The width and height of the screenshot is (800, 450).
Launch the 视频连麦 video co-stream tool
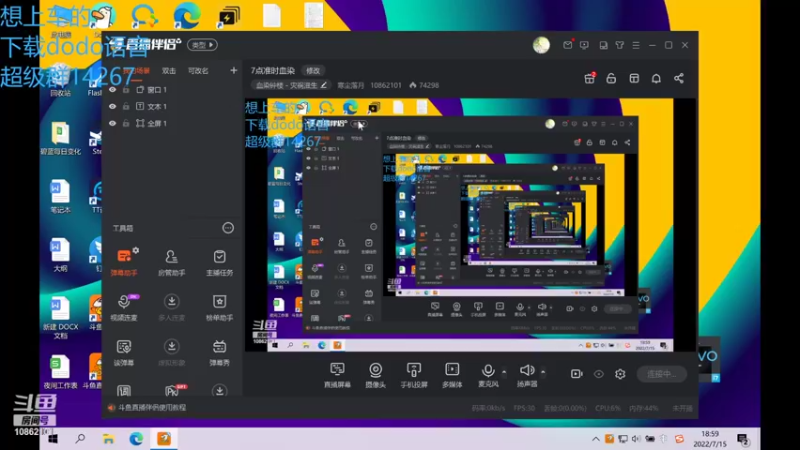[123, 307]
